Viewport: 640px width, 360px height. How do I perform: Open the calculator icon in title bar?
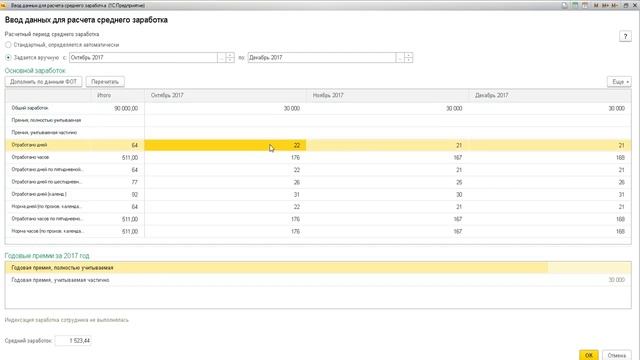coord(575,5)
